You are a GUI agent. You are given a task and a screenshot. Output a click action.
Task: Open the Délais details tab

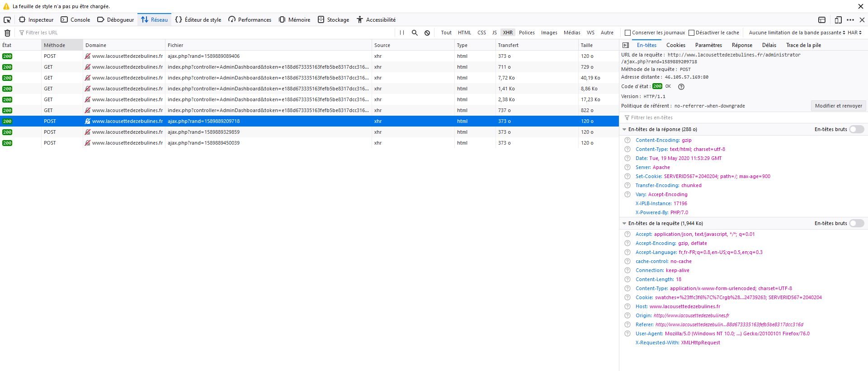point(769,45)
